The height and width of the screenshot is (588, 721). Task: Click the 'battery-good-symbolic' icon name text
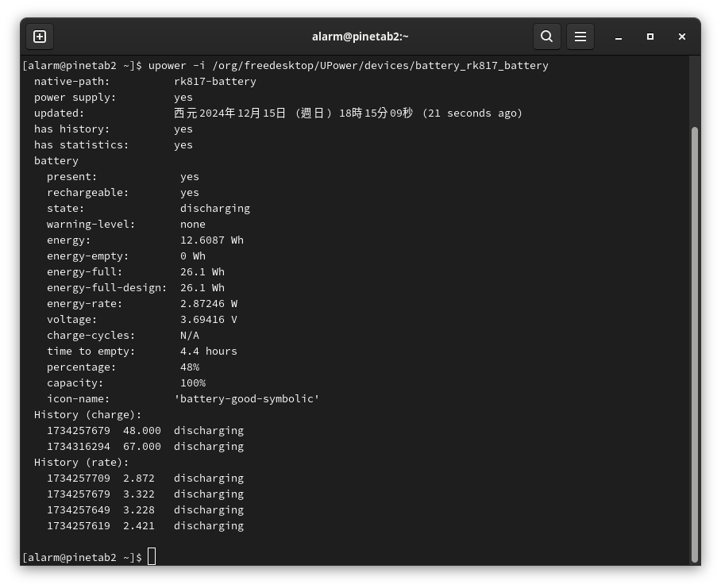247,398
